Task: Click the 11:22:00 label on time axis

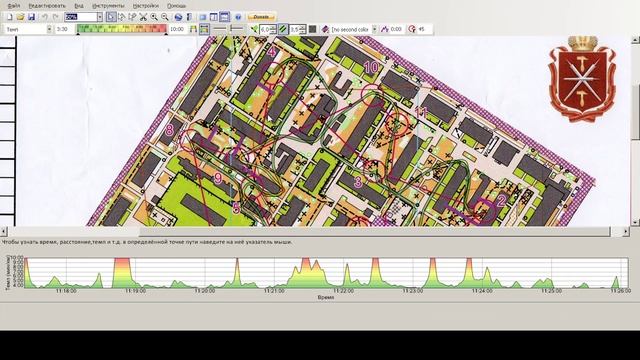Action: [343, 291]
